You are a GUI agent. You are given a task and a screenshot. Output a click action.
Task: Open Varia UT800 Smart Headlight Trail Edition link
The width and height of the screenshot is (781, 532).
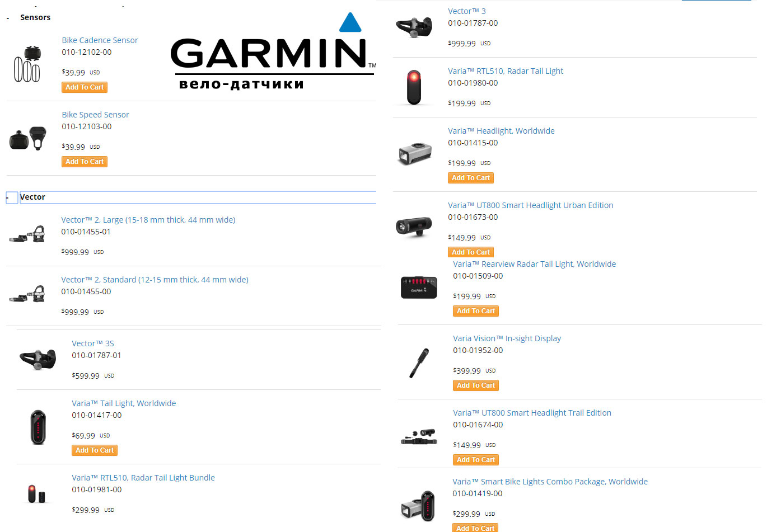531,413
